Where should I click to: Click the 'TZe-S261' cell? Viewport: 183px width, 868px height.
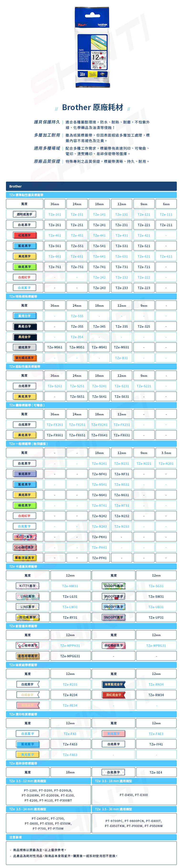pyautogui.click(x=55, y=386)
